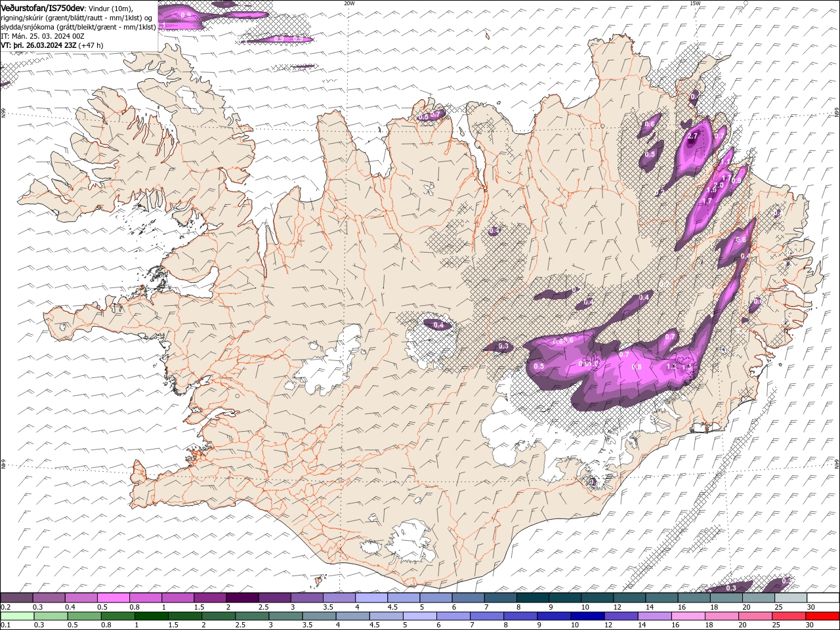Click the '15W' longitude label
Image resolution: width=840 pixels, height=630 pixels.
coord(695,3)
